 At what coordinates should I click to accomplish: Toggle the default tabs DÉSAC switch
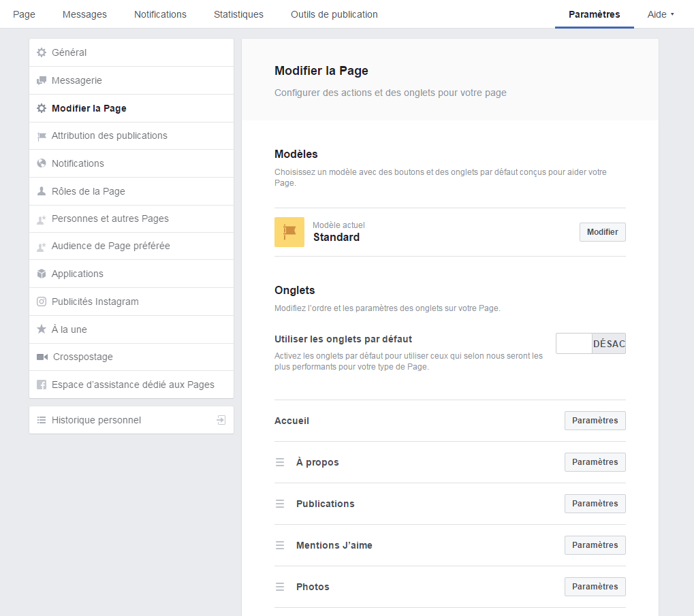click(590, 344)
